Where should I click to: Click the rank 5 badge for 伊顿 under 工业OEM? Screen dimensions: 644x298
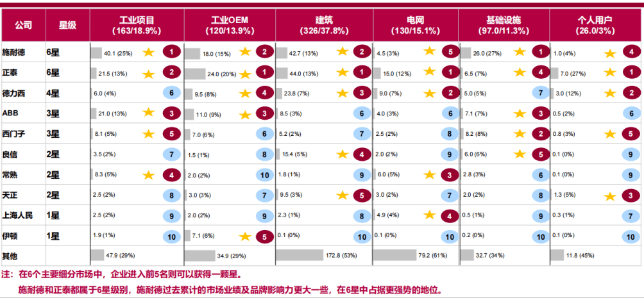point(264,236)
